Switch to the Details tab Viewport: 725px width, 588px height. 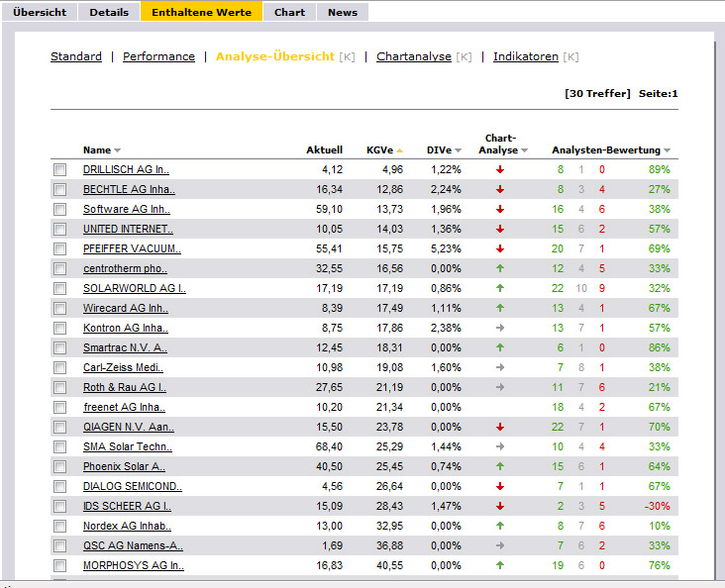tap(109, 12)
